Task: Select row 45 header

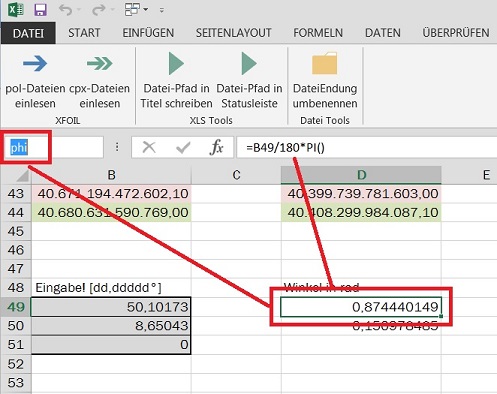Action: coord(16,231)
